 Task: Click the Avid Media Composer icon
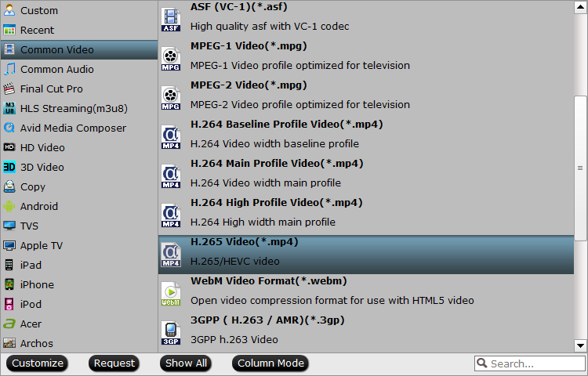(9, 128)
